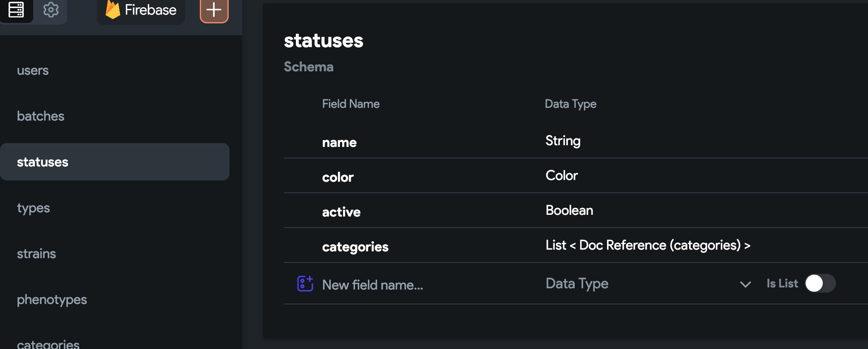Toggle the Is List switch
Image resolution: width=868 pixels, height=349 pixels.
(820, 283)
